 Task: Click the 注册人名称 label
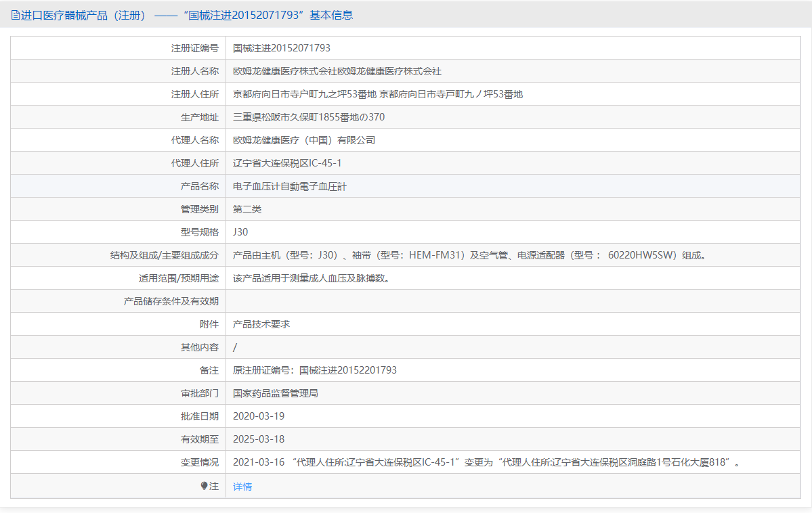[x=195, y=71]
